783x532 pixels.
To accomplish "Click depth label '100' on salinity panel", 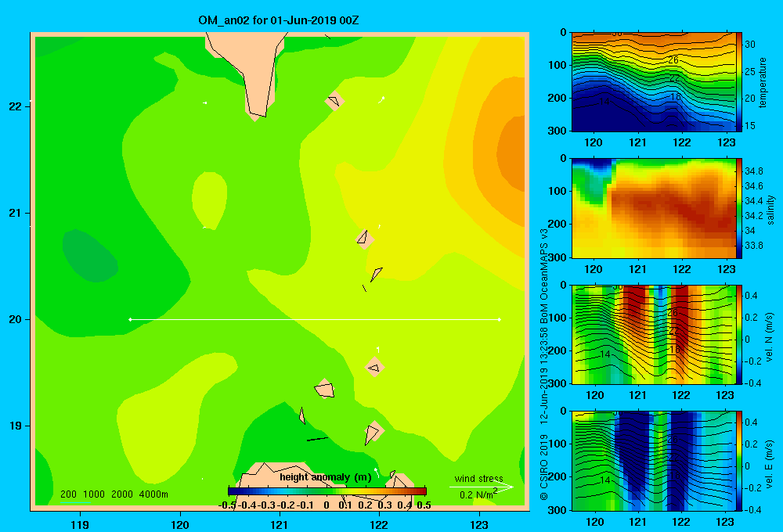I will [558, 191].
